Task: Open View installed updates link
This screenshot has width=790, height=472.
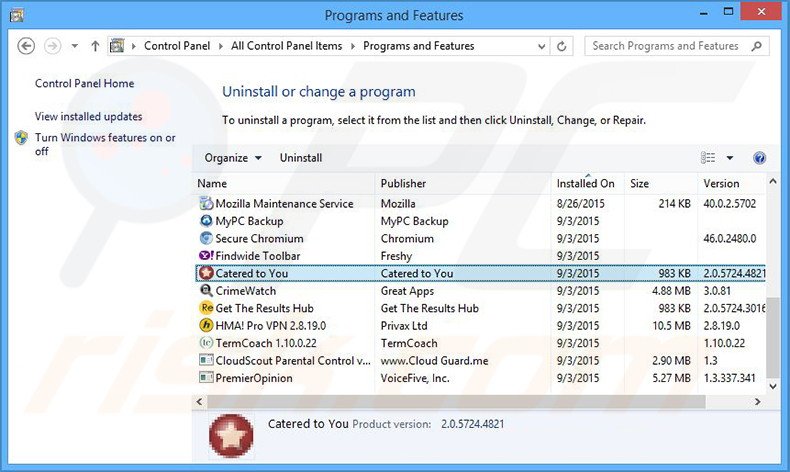Action: point(88,117)
